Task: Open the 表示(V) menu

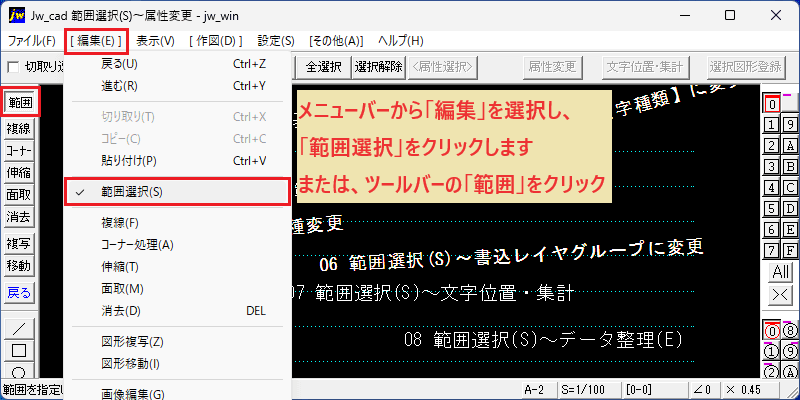Action: pyautogui.click(x=155, y=41)
